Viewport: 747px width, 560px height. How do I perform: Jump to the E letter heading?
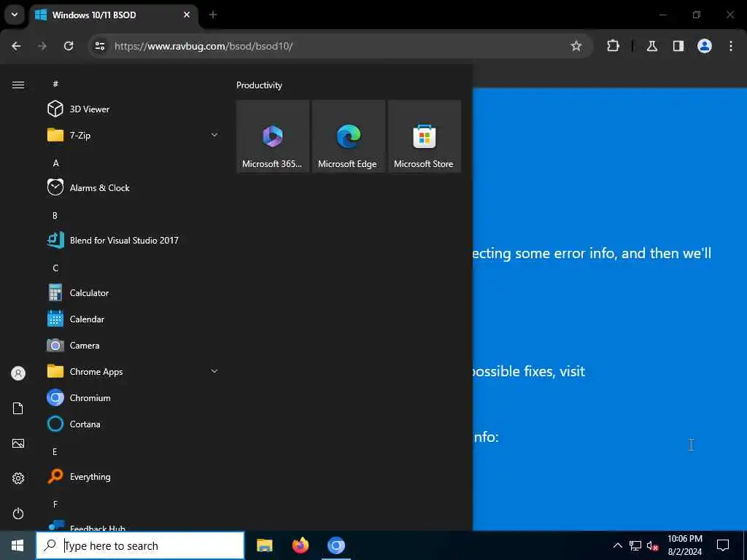point(55,451)
